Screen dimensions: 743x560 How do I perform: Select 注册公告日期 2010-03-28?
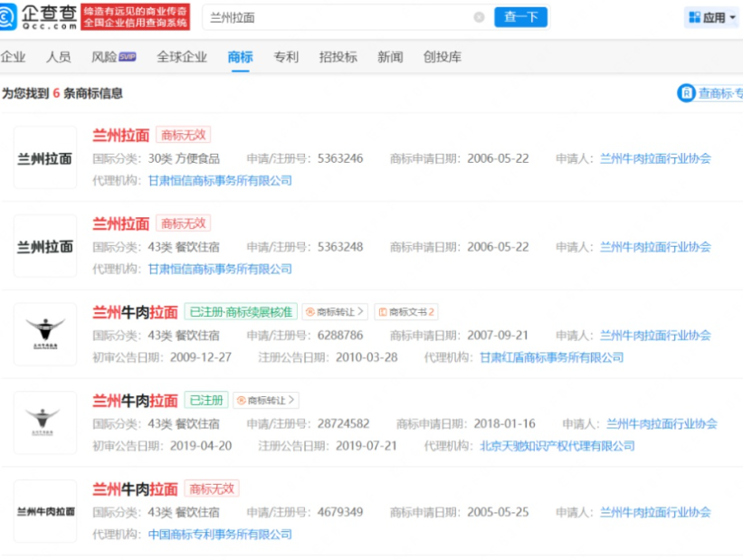[367, 357]
